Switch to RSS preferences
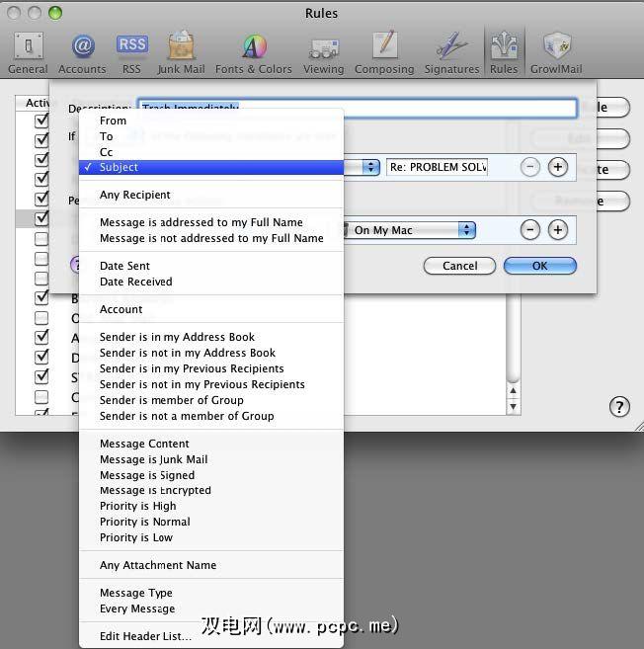 click(131, 52)
